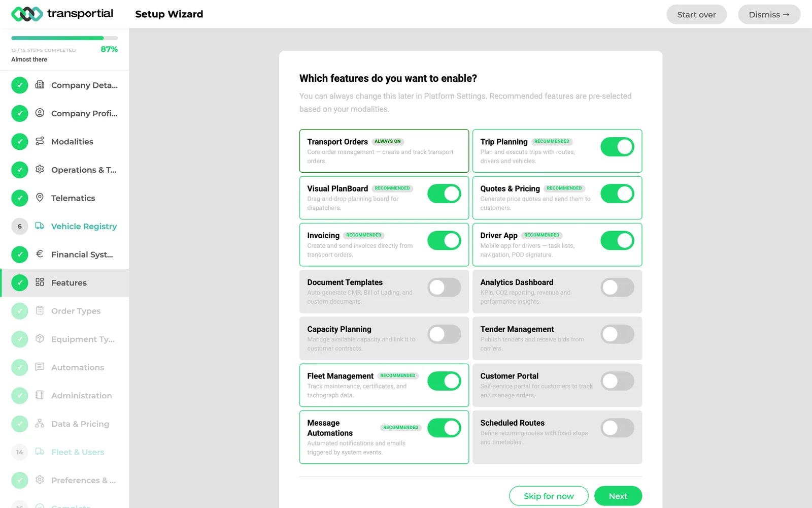Click the Preferences gear icon
812x508 pixels.
[40, 479]
